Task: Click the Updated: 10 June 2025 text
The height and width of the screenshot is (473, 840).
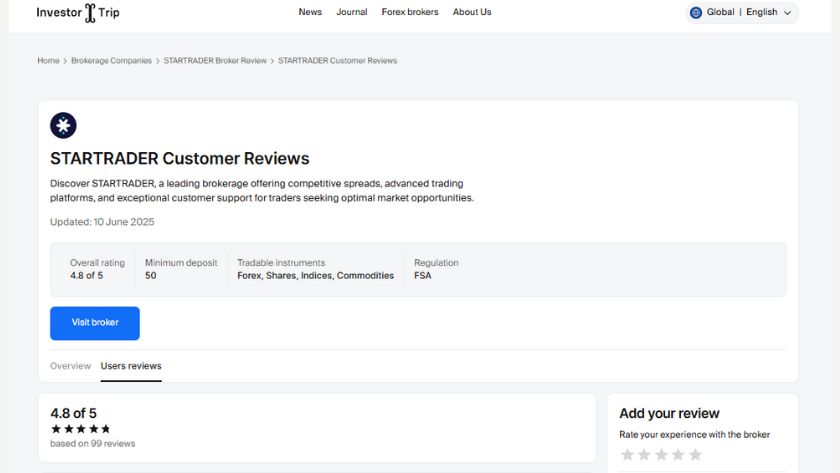Action: pyautogui.click(x=102, y=222)
